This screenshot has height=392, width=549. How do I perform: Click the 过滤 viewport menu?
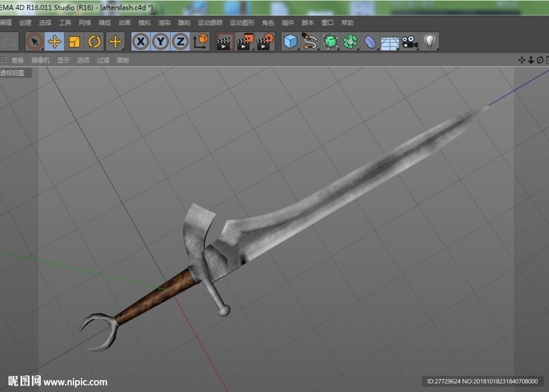pos(103,60)
